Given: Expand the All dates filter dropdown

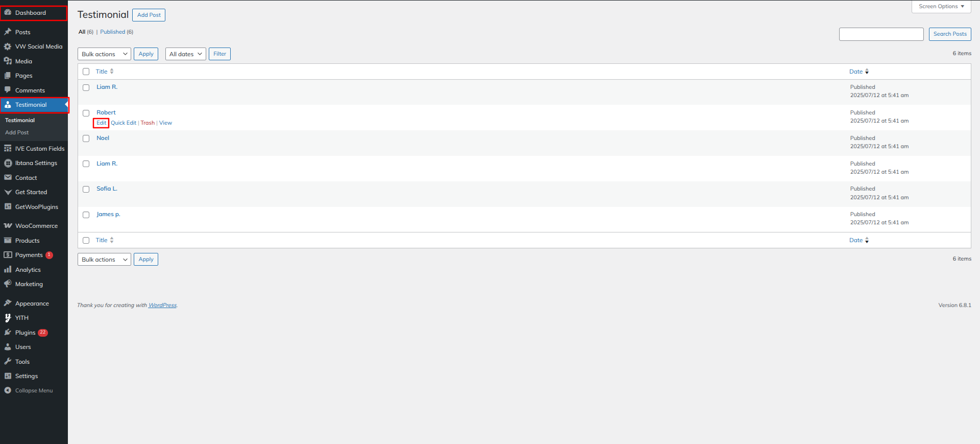Looking at the screenshot, I should (185, 54).
